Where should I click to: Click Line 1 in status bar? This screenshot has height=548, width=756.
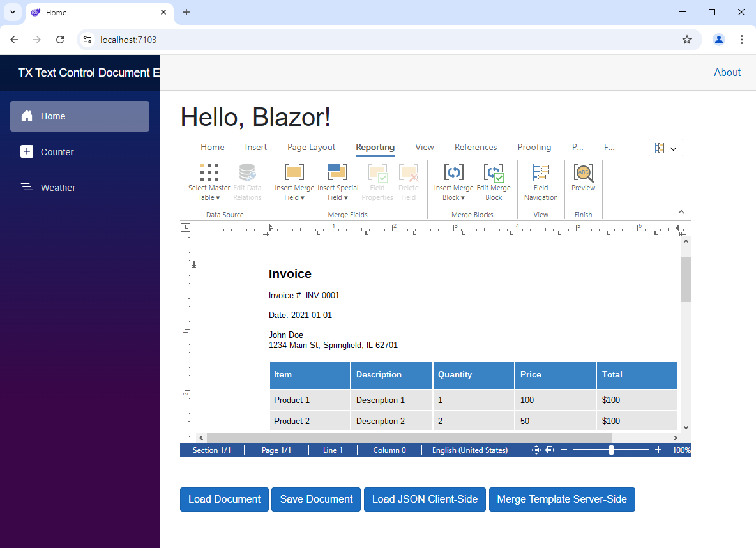[x=333, y=450]
